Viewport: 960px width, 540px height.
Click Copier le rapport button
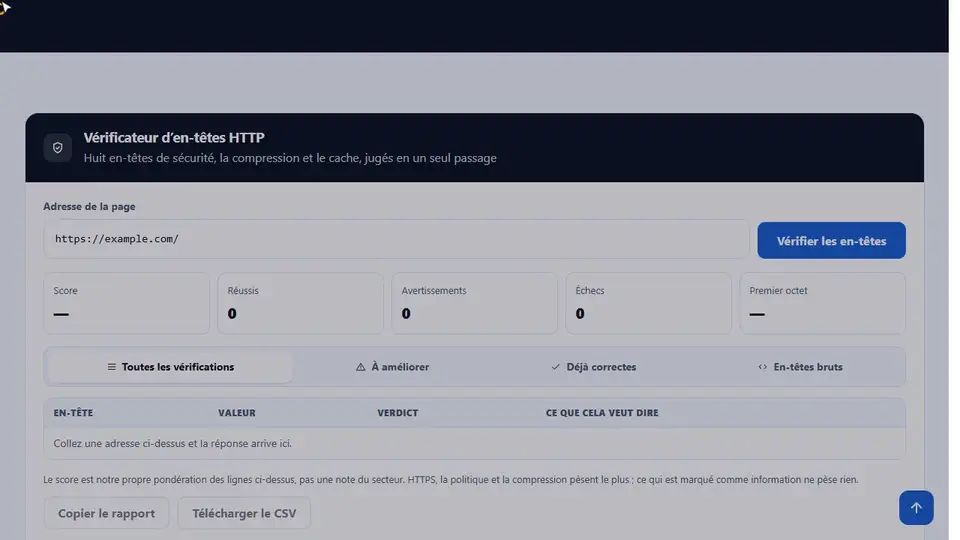point(107,513)
